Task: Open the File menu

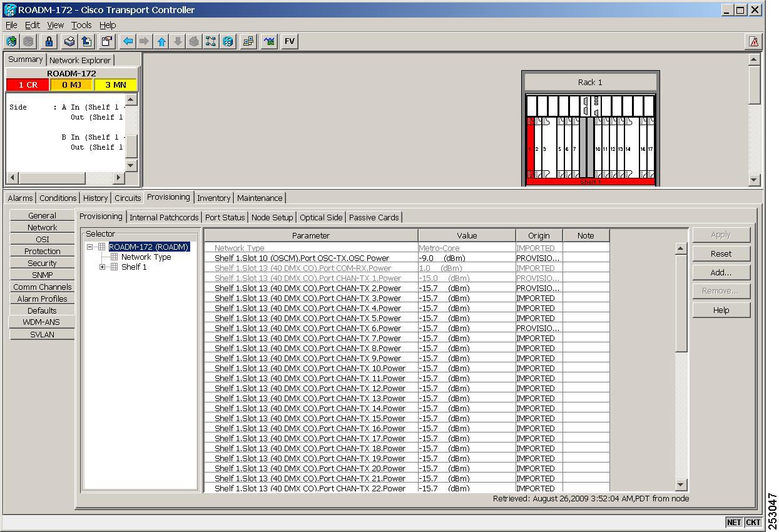Action: click(11, 25)
